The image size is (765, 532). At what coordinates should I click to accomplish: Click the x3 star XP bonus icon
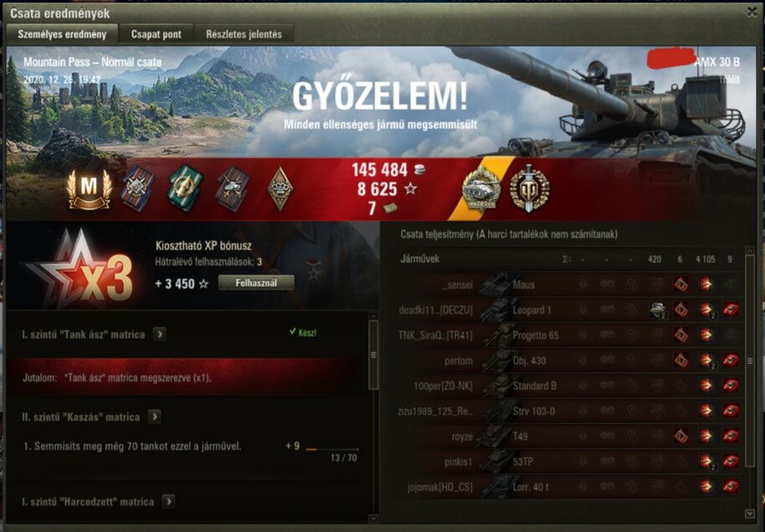click(x=80, y=268)
